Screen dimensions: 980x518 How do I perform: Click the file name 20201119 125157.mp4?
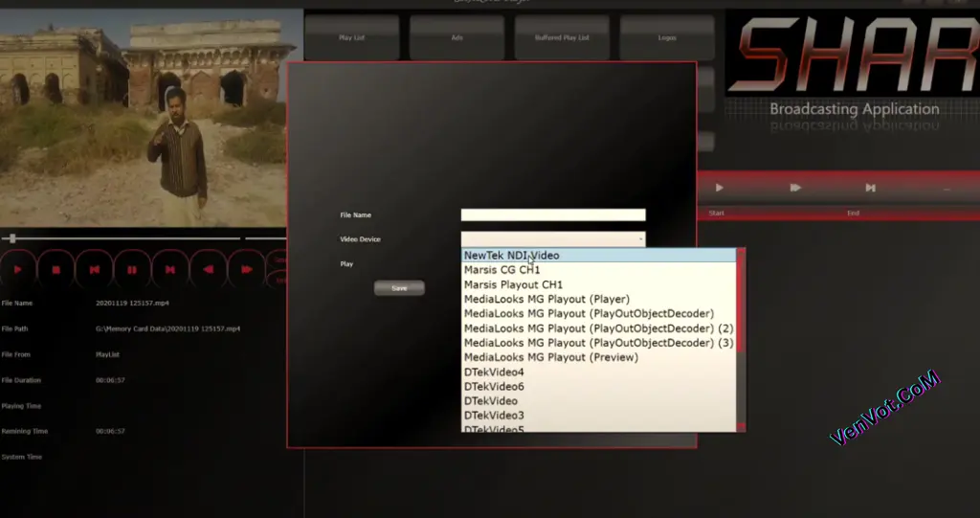(132, 303)
